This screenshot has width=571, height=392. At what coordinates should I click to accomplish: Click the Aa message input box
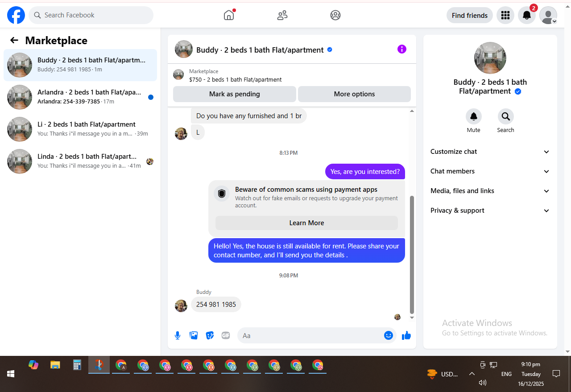tap(317, 335)
